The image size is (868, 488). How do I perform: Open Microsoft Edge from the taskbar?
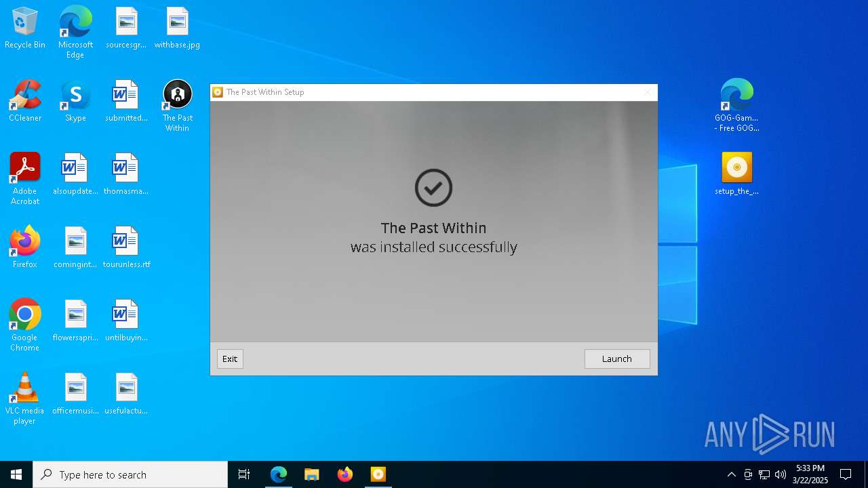278,474
